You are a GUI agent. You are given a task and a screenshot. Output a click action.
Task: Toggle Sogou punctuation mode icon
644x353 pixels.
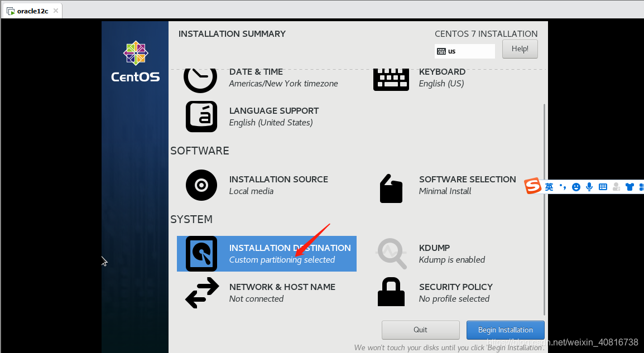(x=563, y=187)
